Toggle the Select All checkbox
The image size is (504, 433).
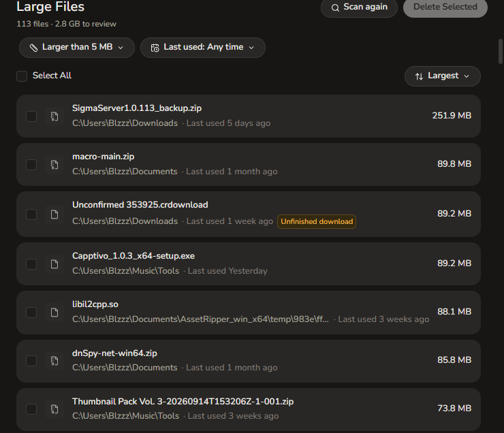pyautogui.click(x=22, y=76)
